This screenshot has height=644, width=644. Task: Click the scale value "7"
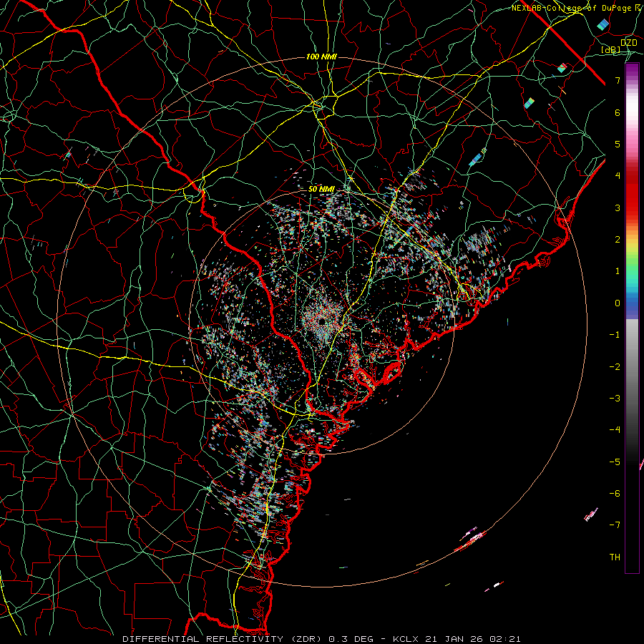coord(618,80)
